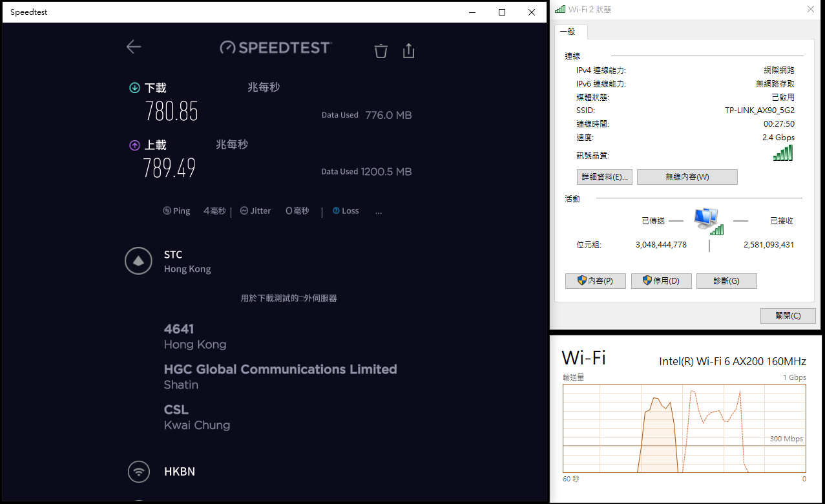Select the STC server round icon
The image size is (825, 504).
(138, 260)
